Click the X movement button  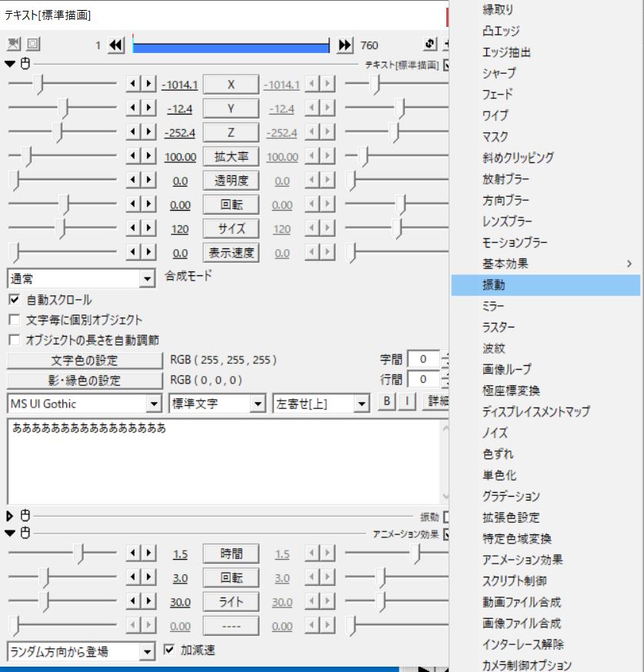(231, 85)
